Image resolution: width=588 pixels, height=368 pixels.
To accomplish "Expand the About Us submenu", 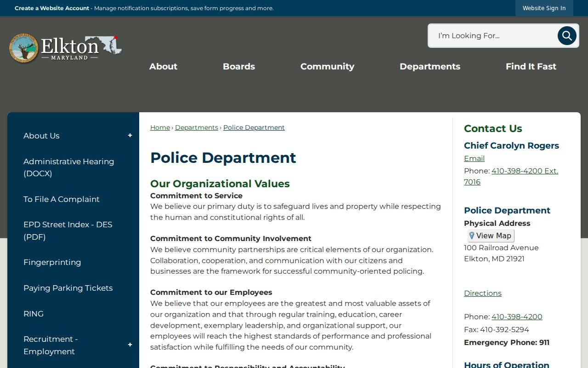I will [x=130, y=136].
